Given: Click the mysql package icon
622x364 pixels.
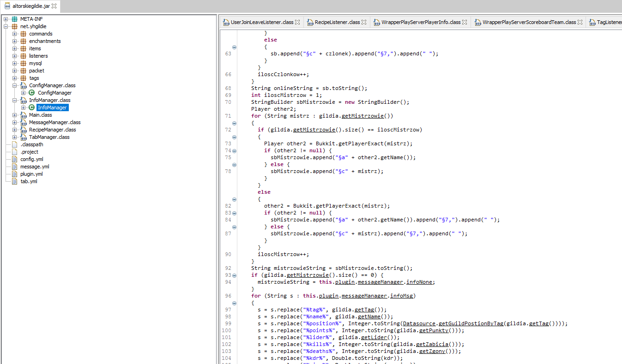Looking at the screenshot, I should pos(23,63).
